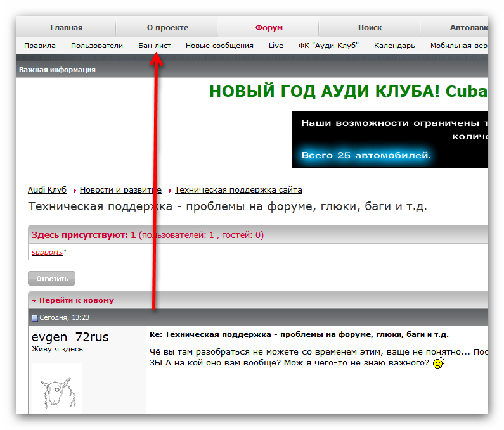View Новые сообщения link

(219, 46)
